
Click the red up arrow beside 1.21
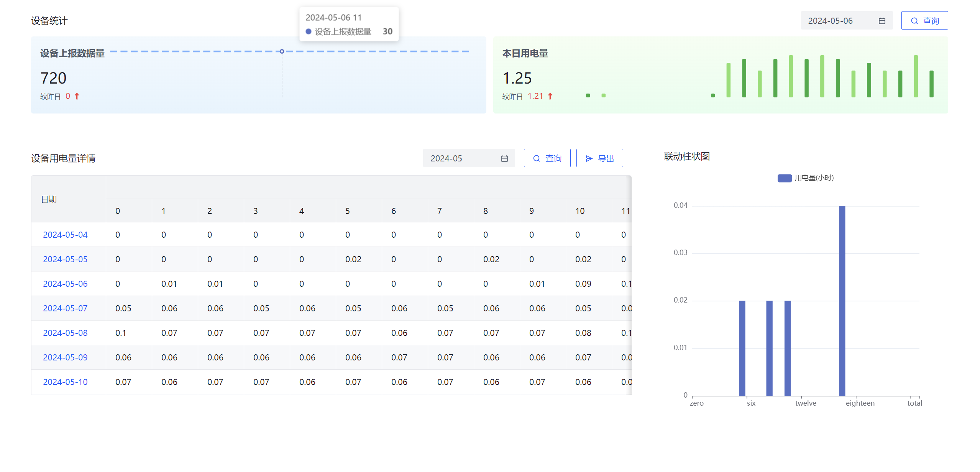pyautogui.click(x=550, y=96)
